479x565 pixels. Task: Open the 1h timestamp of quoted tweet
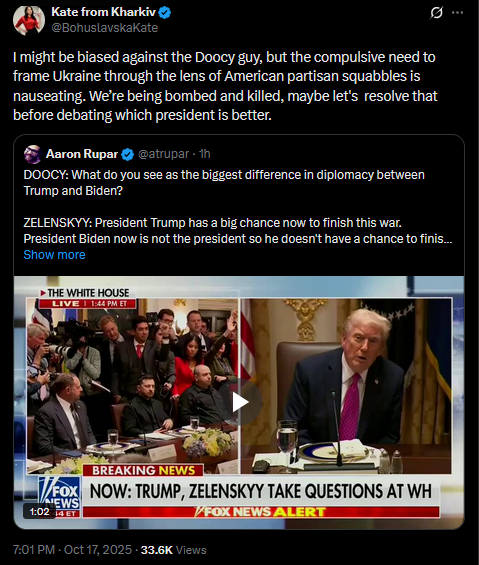coord(205,154)
